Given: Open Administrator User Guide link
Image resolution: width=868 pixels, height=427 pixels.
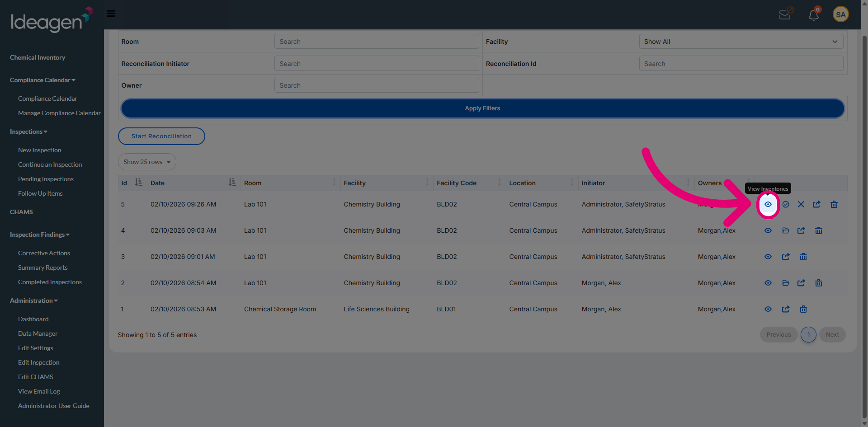Looking at the screenshot, I should coord(54,406).
